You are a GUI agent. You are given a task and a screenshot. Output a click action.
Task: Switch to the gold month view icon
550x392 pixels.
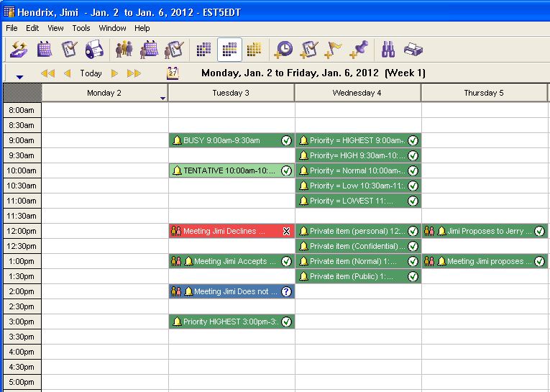click(255, 50)
